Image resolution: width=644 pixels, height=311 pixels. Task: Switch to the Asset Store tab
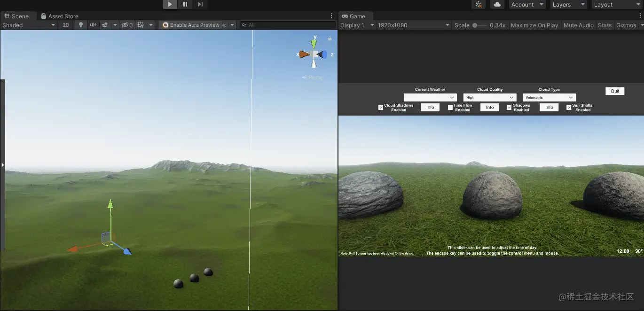[x=60, y=16]
